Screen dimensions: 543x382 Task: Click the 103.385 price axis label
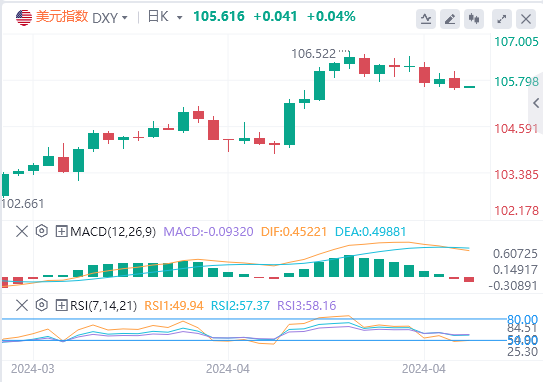coord(516,175)
